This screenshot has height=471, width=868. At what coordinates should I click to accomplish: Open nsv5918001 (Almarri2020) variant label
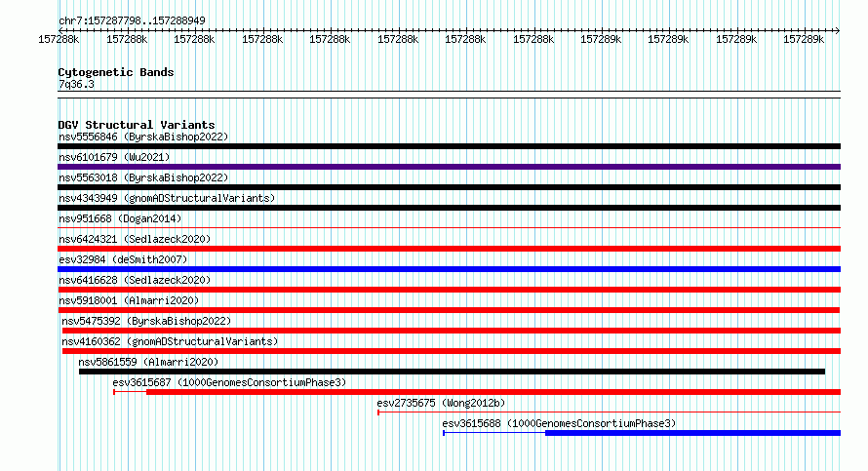click(x=129, y=300)
